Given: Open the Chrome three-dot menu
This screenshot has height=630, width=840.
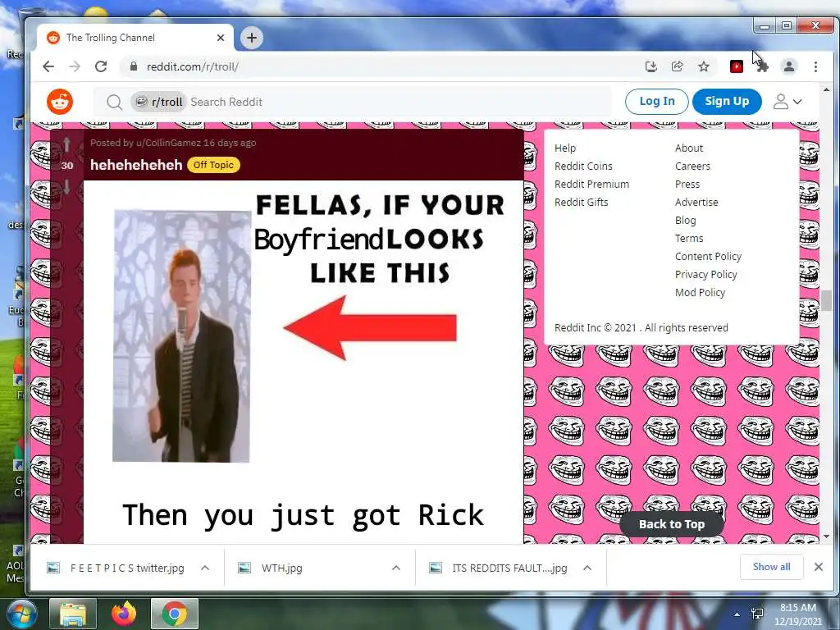Looking at the screenshot, I should 815,66.
